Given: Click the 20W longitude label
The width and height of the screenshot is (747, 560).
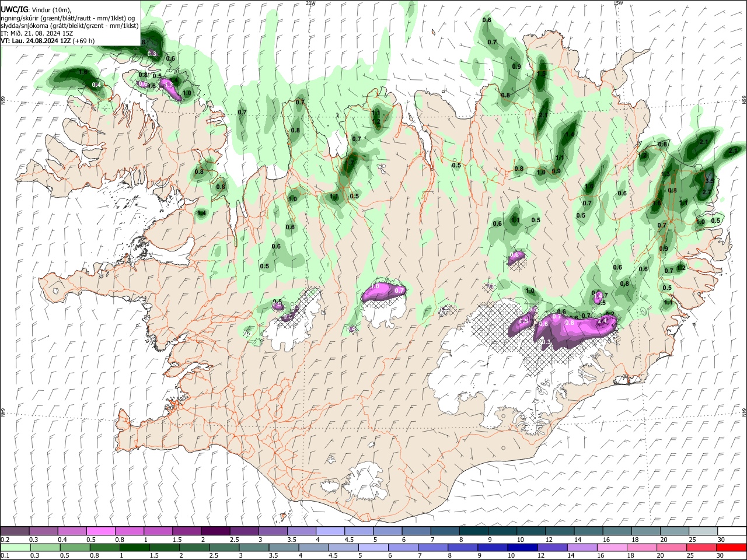Looking at the screenshot, I should click(x=310, y=3).
